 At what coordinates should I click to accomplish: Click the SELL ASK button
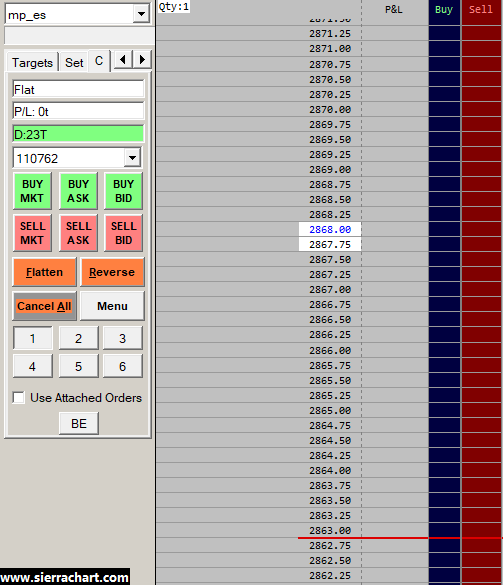point(78,233)
